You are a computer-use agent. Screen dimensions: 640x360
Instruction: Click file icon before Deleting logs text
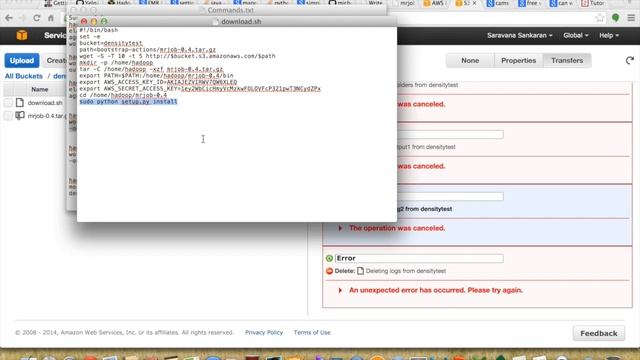360,271
